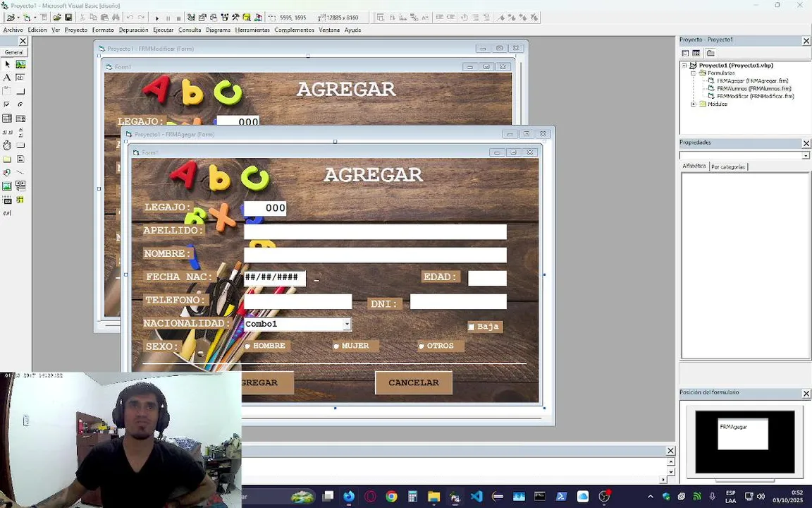This screenshot has height=508, width=812.
Task: Select FRMAgegar (FRMAgregar.frm) in project tree
Action: [753, 81]
